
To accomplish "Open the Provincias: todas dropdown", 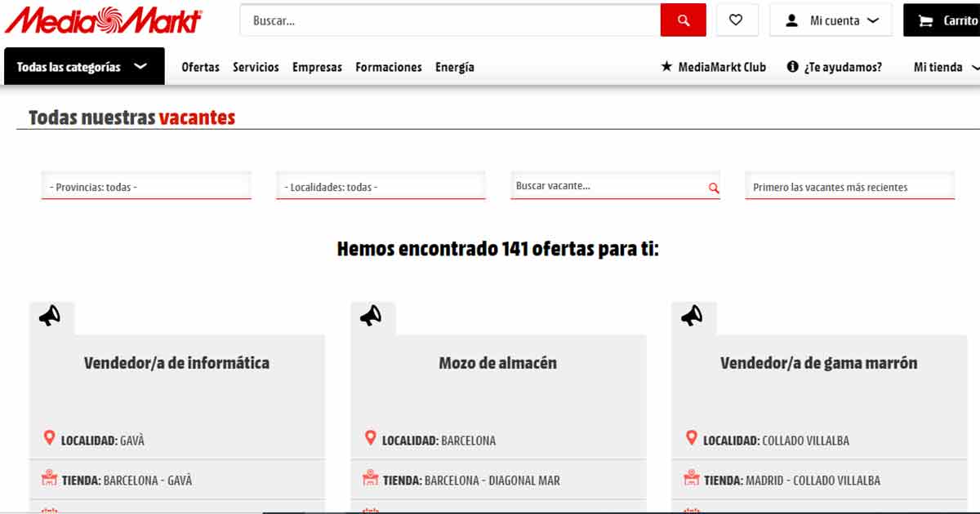I will point(146,185).
